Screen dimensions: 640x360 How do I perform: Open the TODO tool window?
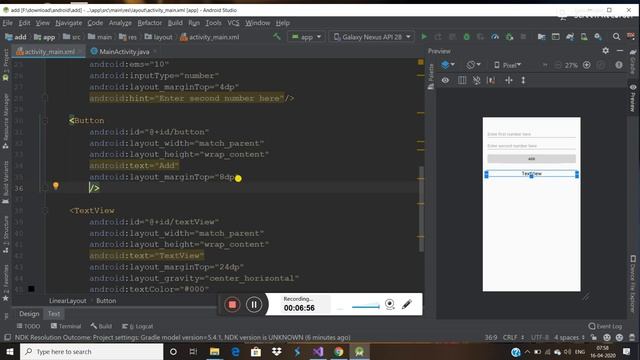pyautogui.click(x=28, y=326)
